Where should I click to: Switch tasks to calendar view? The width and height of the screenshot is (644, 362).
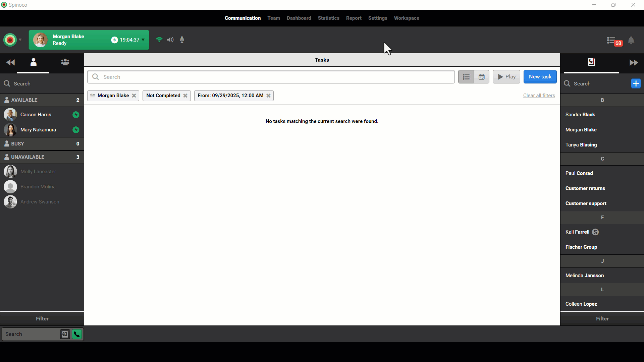481,77
